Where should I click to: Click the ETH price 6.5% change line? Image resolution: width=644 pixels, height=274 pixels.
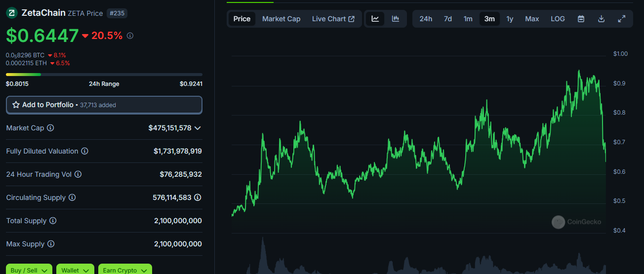click(38, 63)
